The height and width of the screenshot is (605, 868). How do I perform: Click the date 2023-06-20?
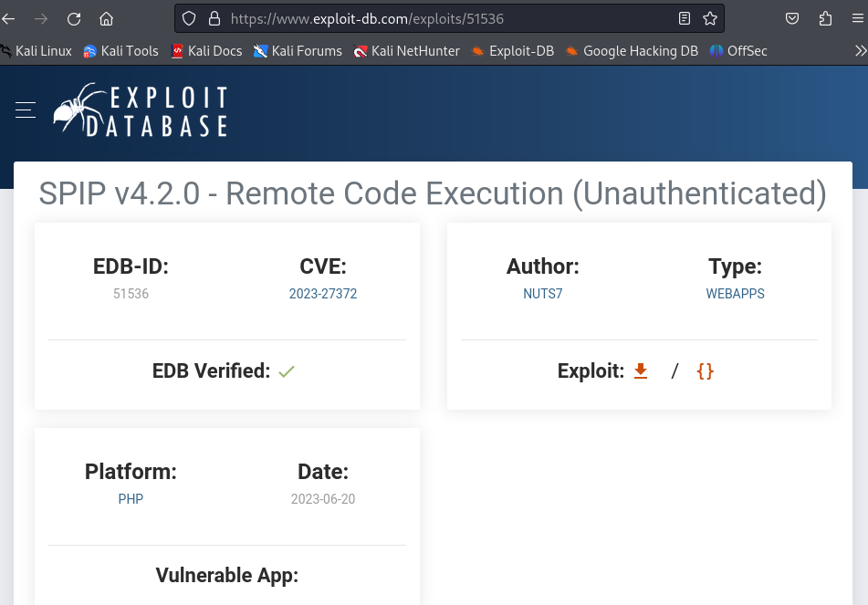323,499
